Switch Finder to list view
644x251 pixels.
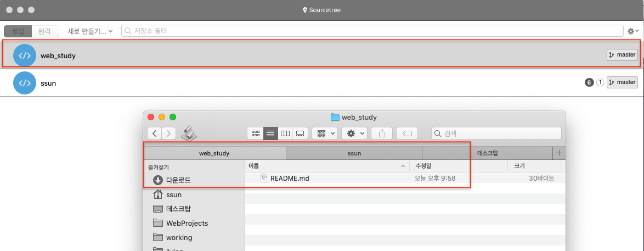click(270, 133)
